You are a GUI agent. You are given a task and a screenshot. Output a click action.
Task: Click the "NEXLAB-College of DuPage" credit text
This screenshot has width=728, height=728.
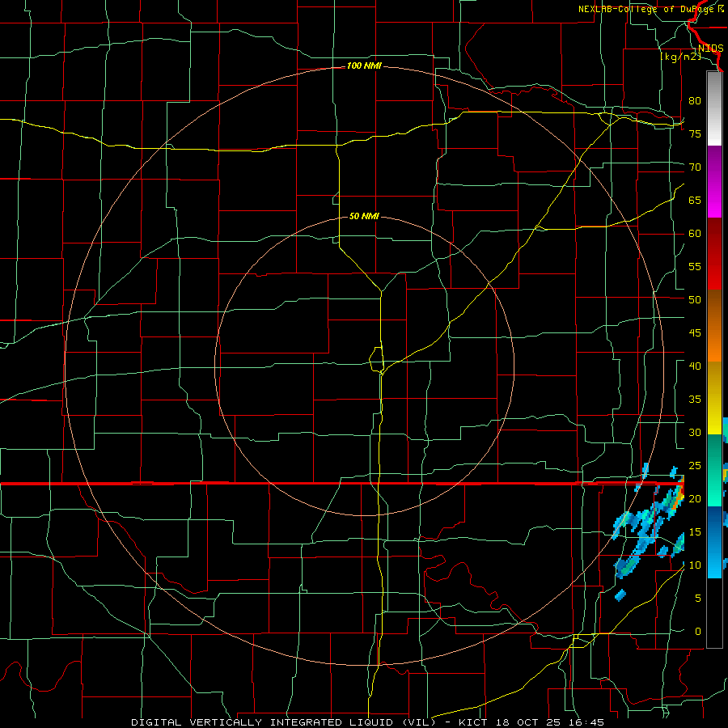[646, 9]
